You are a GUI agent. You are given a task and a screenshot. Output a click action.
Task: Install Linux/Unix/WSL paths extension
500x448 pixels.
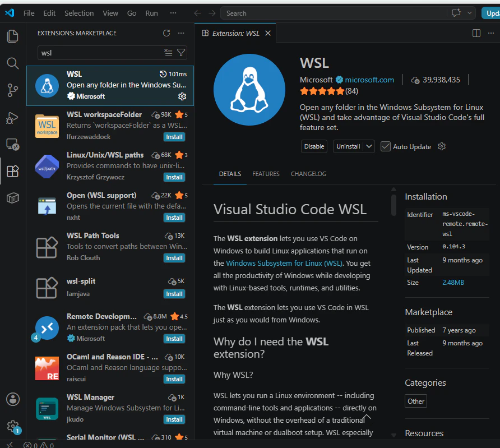point(174,177)
